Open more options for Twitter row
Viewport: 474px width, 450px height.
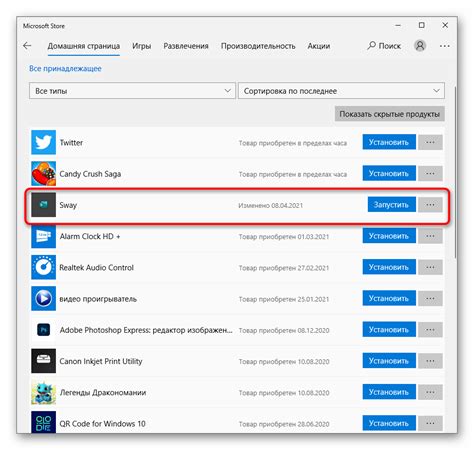point(430,142)
